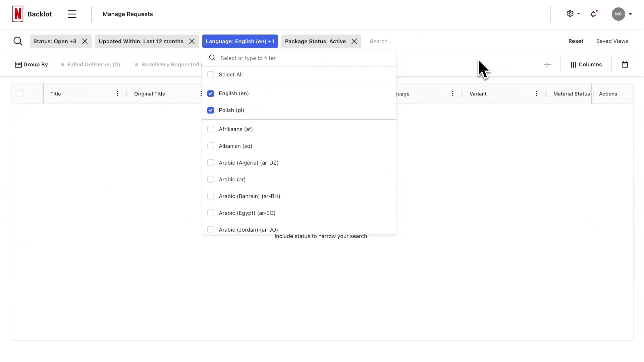Uncheck the English (en) language option

tap(211, 94)
